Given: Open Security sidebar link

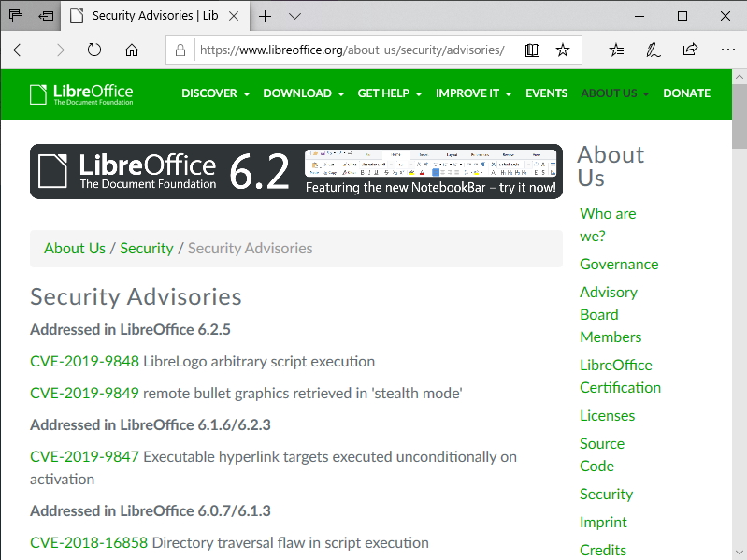Looking at the screenshot, I should (x=606, y=495).
